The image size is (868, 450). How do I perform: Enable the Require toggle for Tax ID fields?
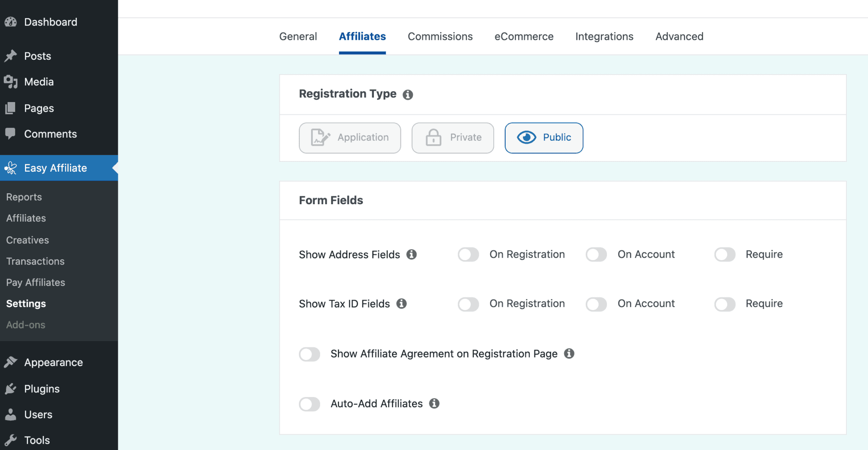pos(725,304)
